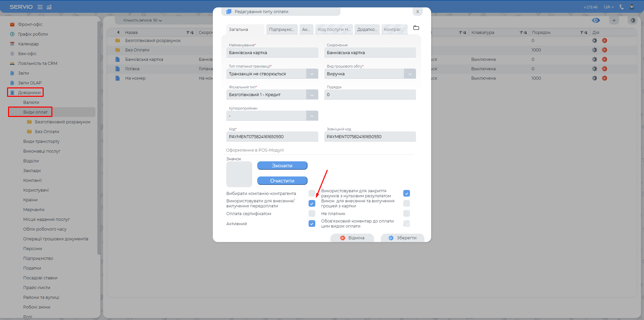Viewport: 644px width, 320px height.
Task: Click the Змінити icon button
Action: (x=282, y=166)
